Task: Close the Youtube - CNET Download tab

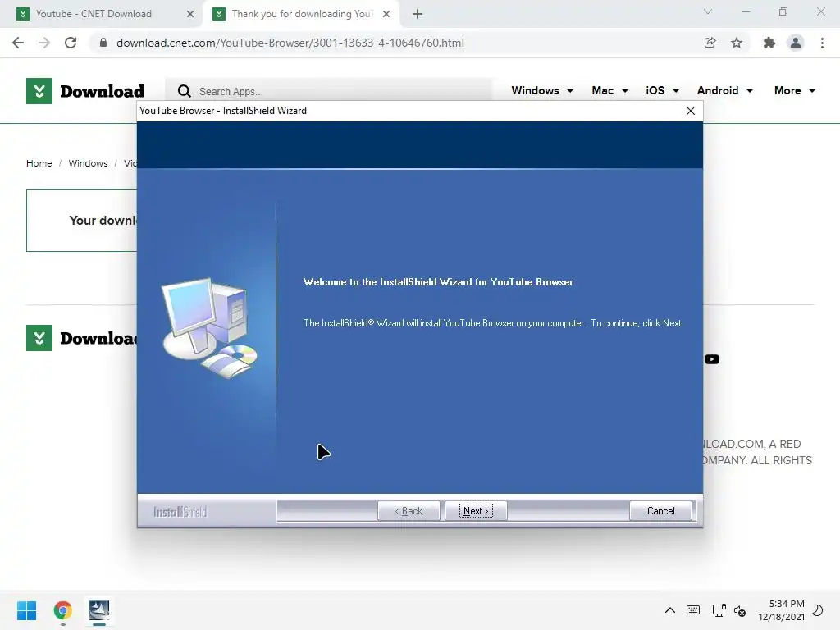Action: [x=189, y=14]
